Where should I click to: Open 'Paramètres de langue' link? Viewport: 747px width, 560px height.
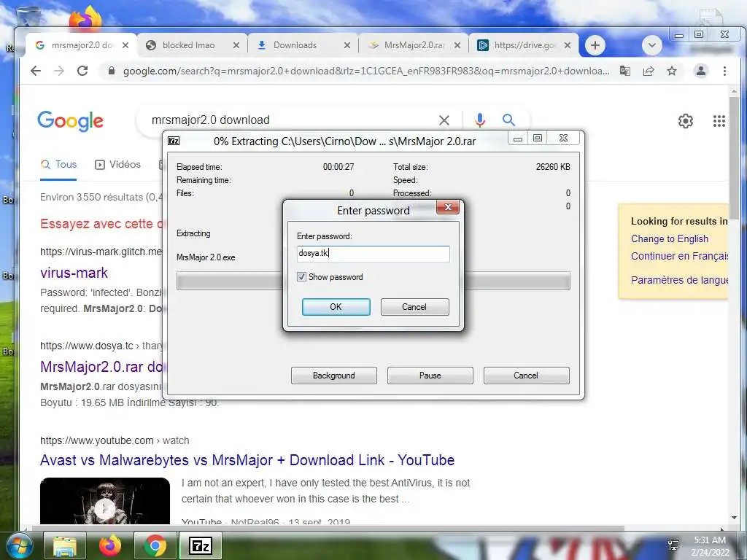[679, 280]
